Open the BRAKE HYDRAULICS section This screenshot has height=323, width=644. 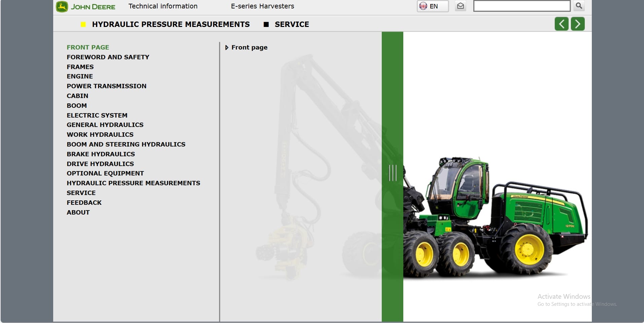click(101, 154)
